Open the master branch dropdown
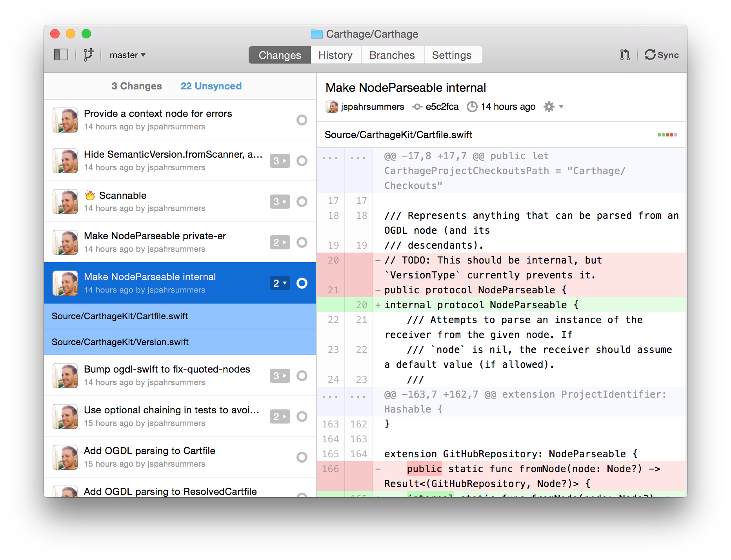 click(127, 55)
